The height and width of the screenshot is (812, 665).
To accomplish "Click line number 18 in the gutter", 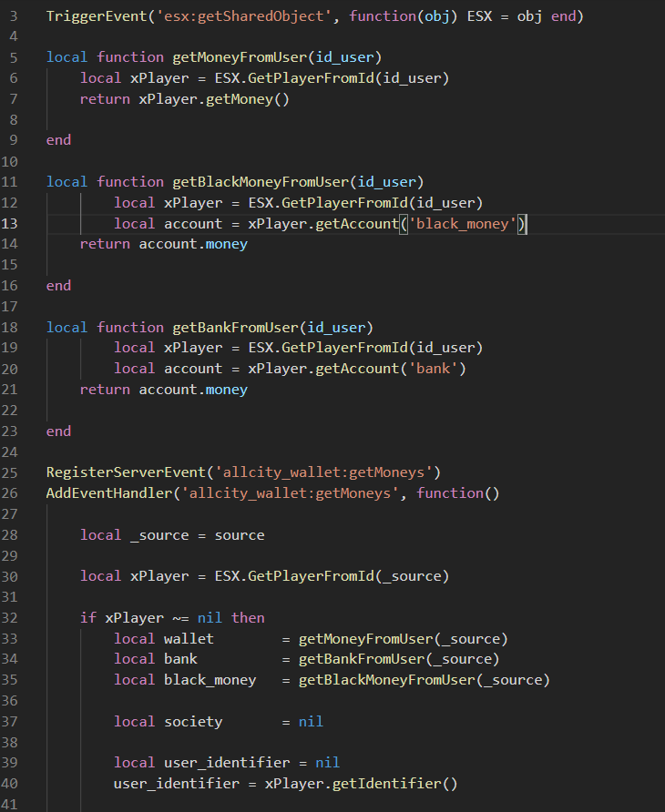I will coord(9,328).
